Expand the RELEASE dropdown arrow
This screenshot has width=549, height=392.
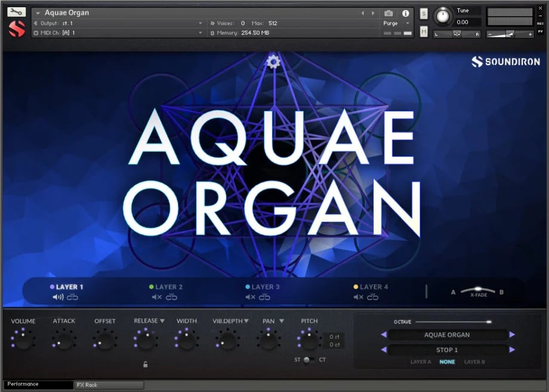tap(162, 321)
